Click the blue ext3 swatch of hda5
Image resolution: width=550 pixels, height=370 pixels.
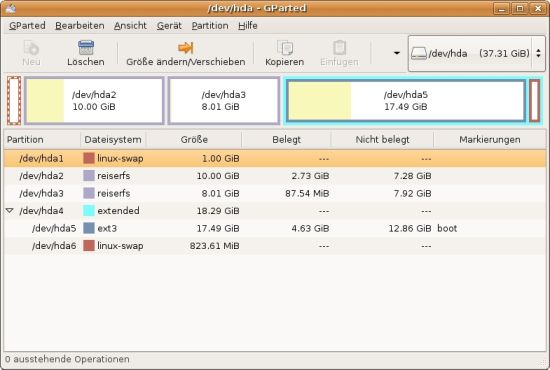click(x=89, y=228)
